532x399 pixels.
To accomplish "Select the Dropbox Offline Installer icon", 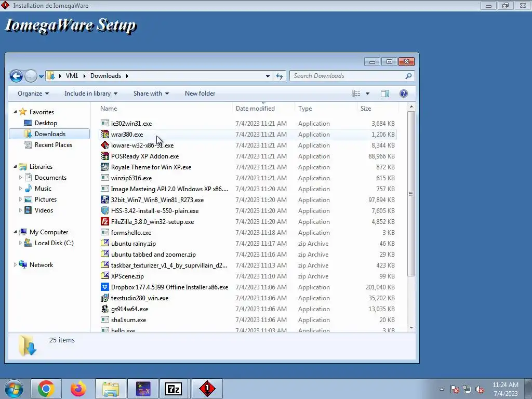I will coord(105,287).
